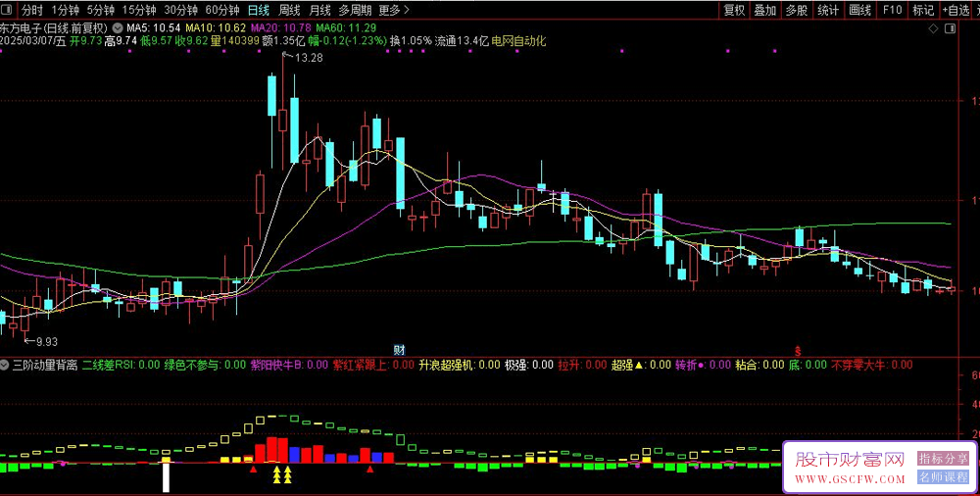Click the 紫阳快牛B: 0.00 value

tap(289, 365)
